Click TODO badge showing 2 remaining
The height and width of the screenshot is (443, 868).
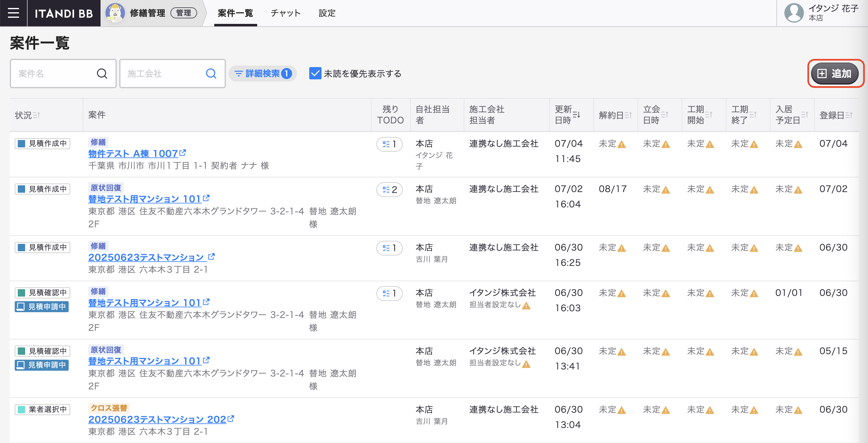click(x=390, y=190)
